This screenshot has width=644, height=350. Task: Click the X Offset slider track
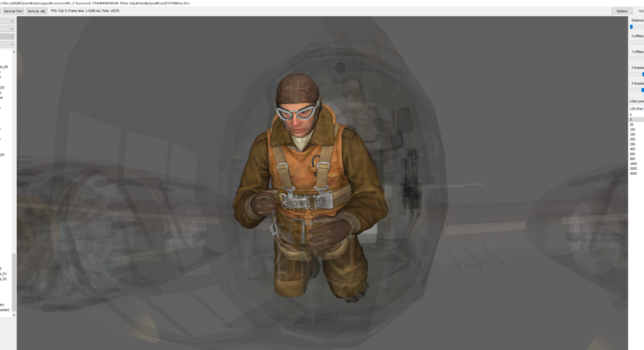point(637,42)
